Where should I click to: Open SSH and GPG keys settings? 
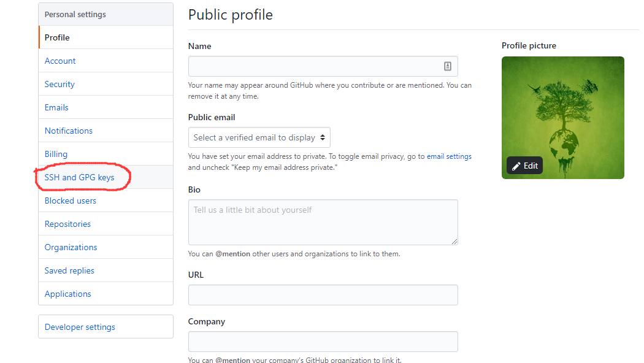(80, 177)
